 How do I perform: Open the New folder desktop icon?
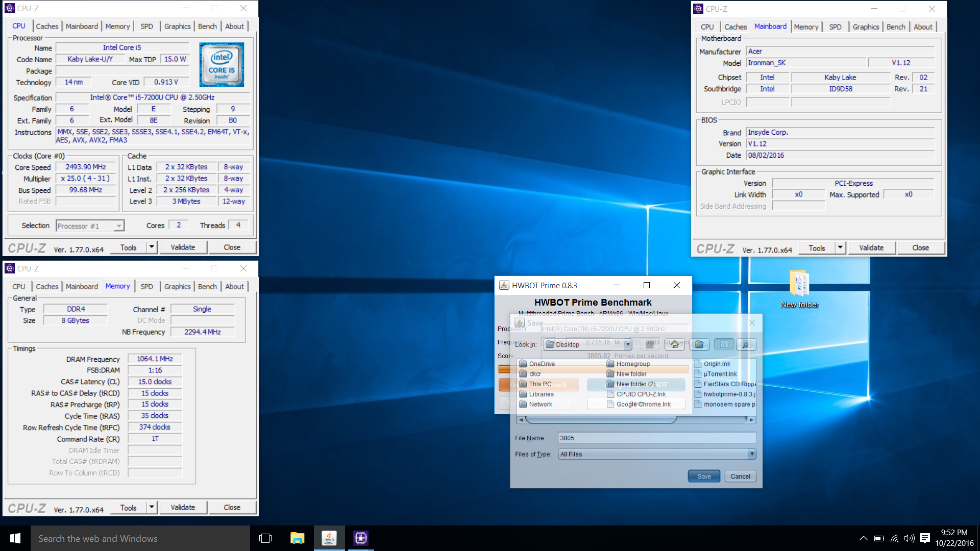click(799, 289)
